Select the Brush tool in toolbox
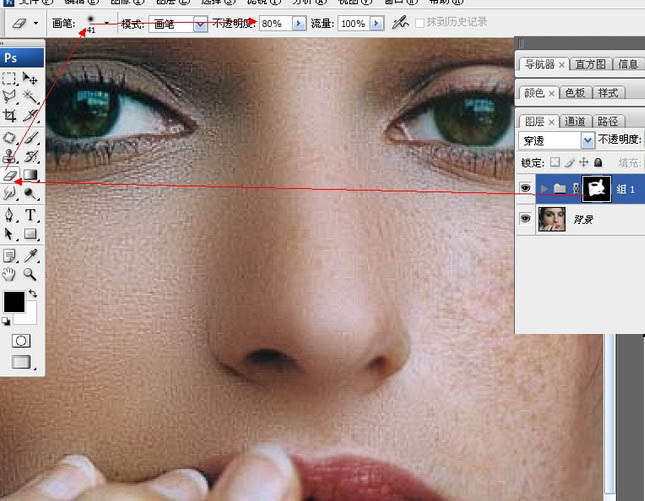This screenshot has width=645, height=501. [x=30, y=138]
